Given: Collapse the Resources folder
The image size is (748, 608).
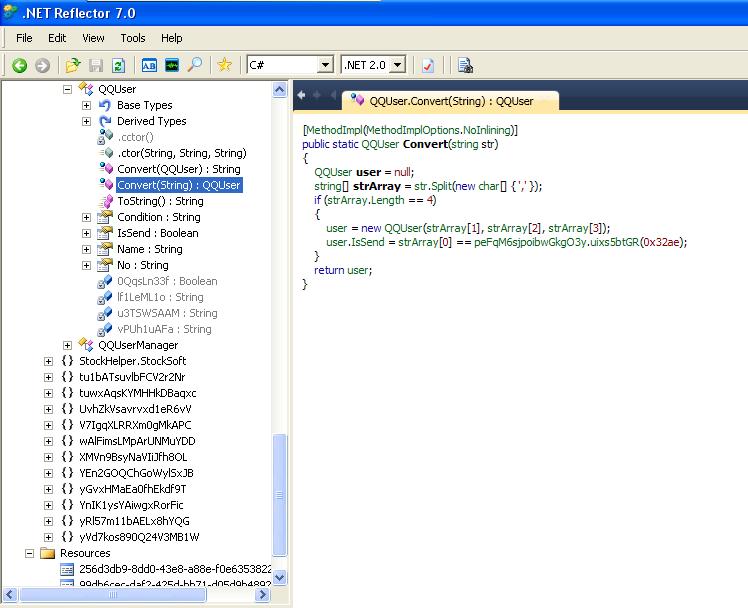Looking at the screenshot, I should click(x=30, y=553).
